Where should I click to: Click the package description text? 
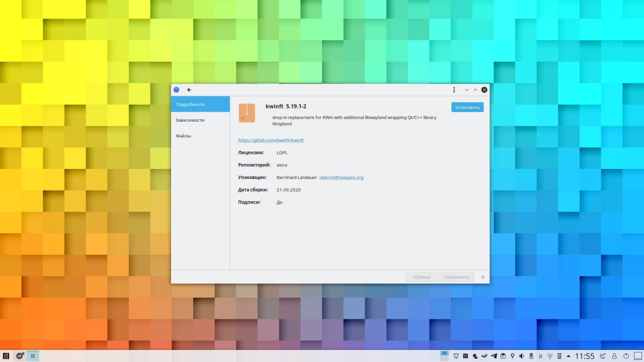354,120
